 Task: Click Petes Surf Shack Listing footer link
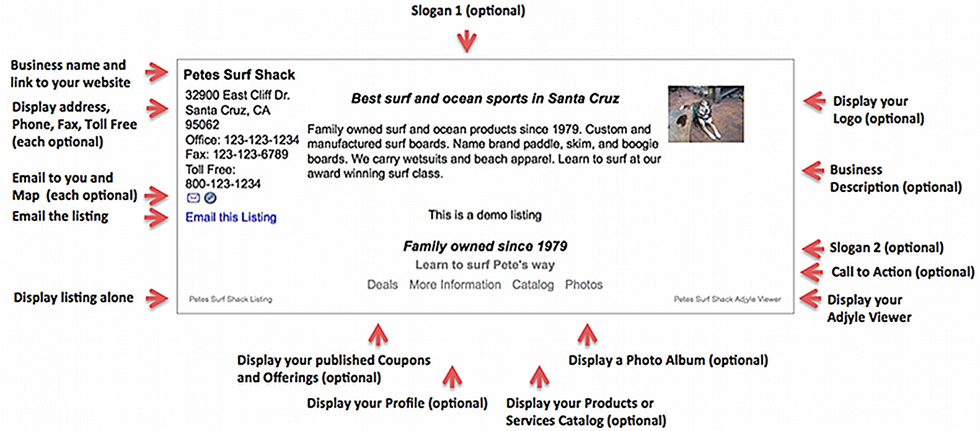231,299
